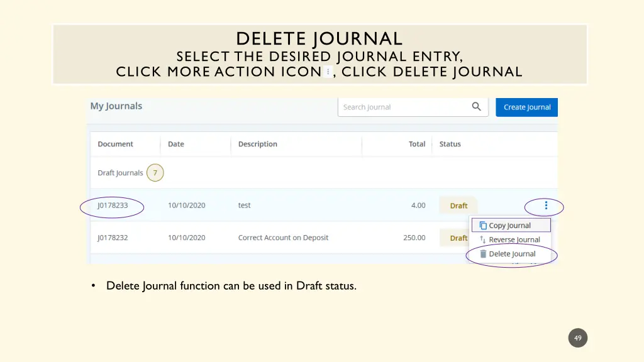Screen dimensions: 644x362
Task: Click the Delete Journal trash icon
Action: 482,254
